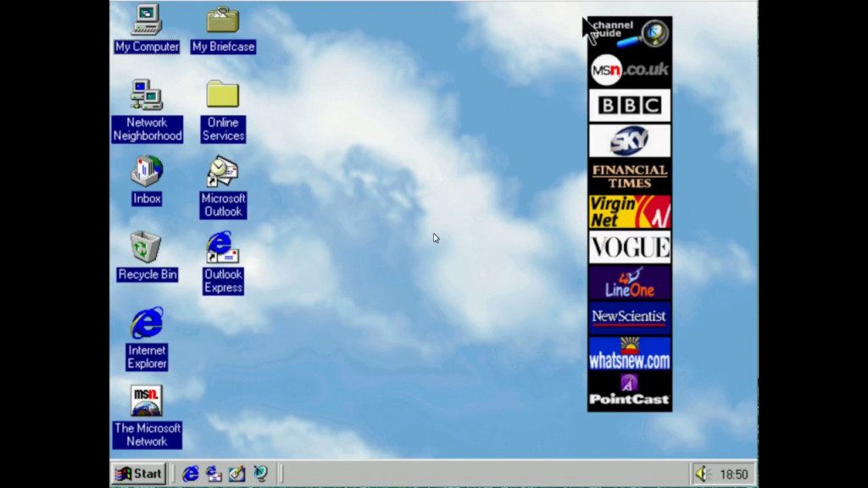This screenshot has width=868, height=488.
Task: Click the Outlook Express desktop shortcut
Action: (223, 263)
